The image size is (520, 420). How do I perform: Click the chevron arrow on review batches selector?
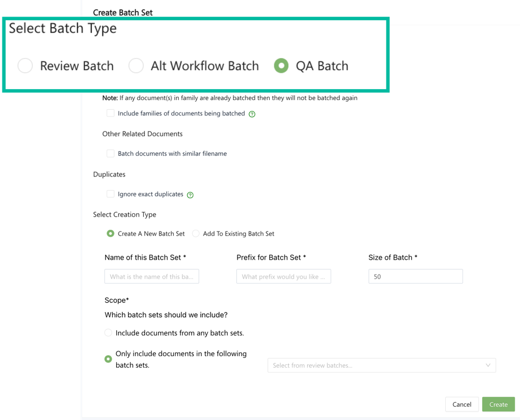coord(488,365)
